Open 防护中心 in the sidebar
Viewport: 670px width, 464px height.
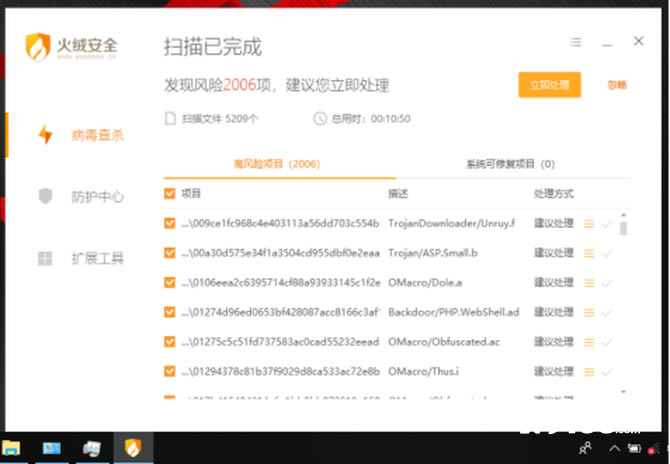click(x=97, y=197)
